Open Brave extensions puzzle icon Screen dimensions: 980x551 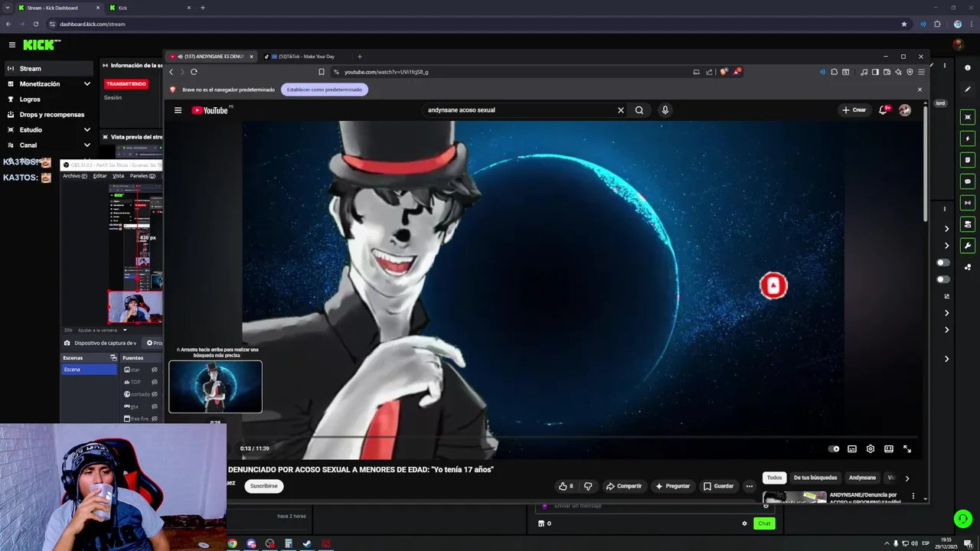pyautogui.click(x=834, y=72)
